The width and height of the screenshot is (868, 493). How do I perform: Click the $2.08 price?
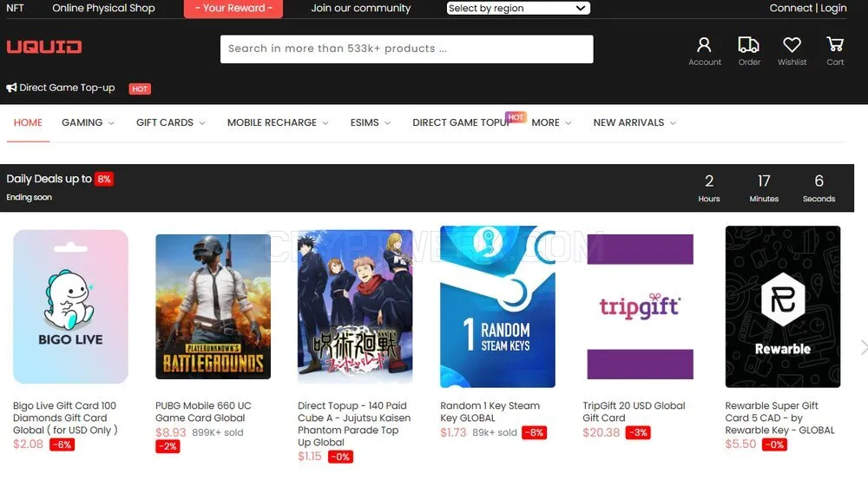click(x=29, y=444)
